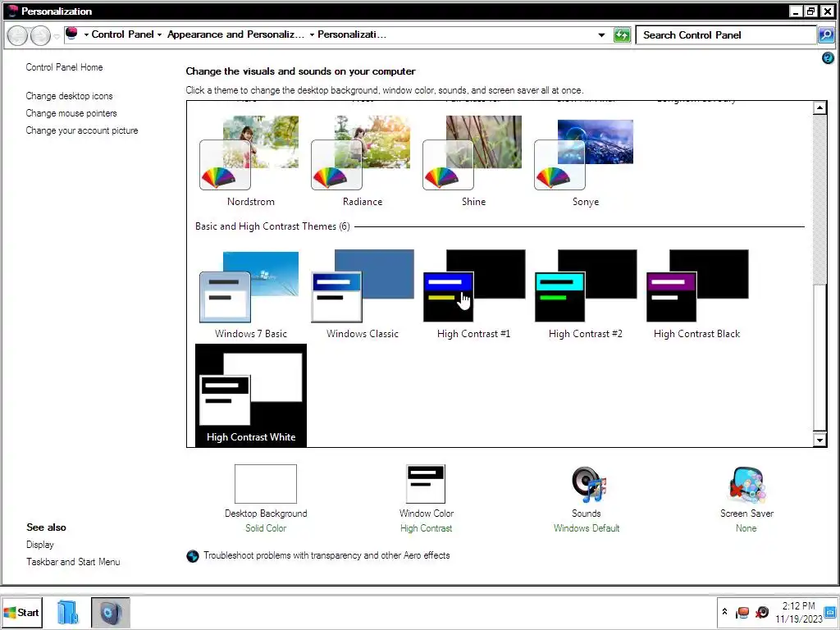Choose the Sonye theme

(585, 162)
